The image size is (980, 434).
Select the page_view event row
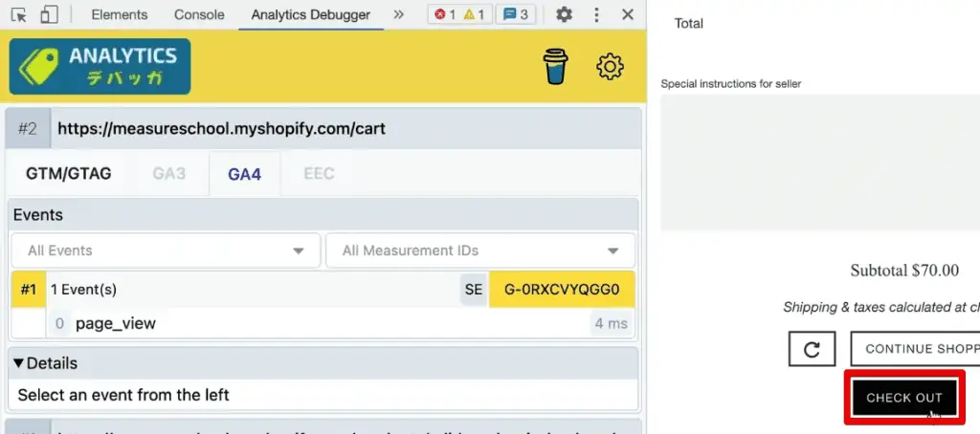pyautogui.click(x=115, y=323)
